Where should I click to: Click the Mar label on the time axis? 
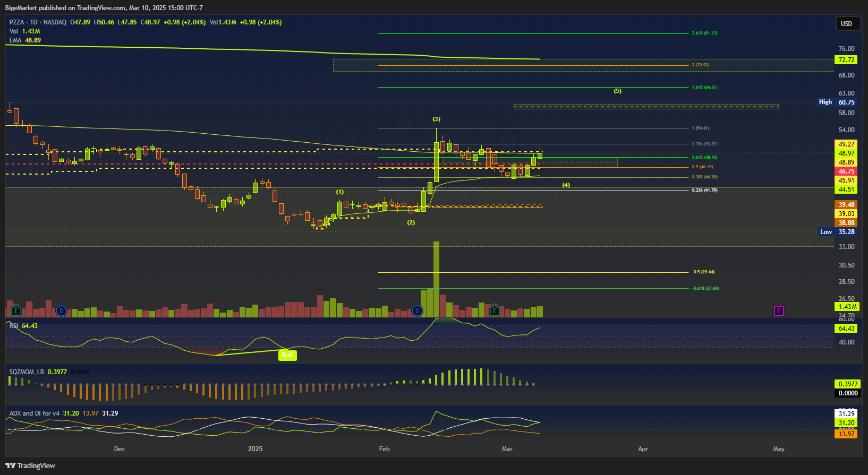(507, 449)
